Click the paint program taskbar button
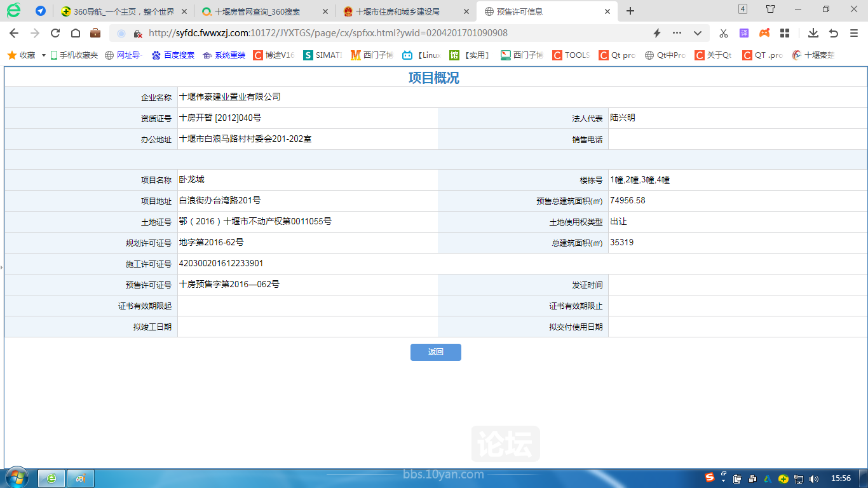Screen dimensions: 868x488 click(81, 478)
